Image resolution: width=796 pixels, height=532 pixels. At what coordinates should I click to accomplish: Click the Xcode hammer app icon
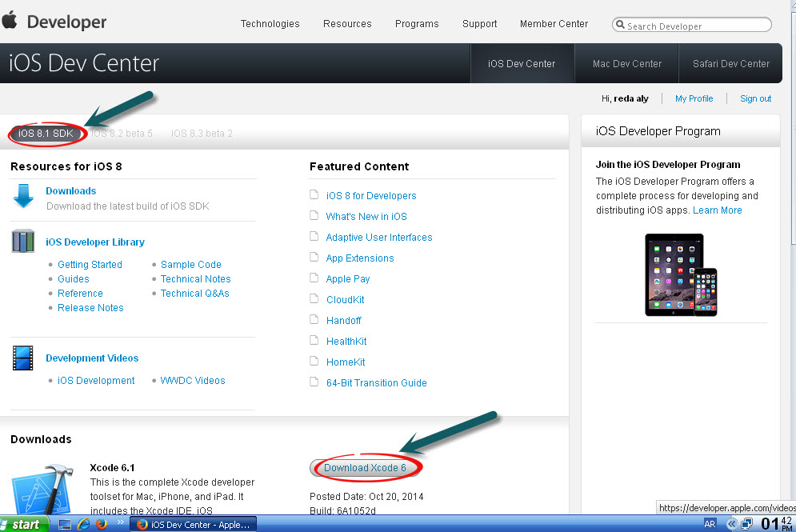point(41,489)
